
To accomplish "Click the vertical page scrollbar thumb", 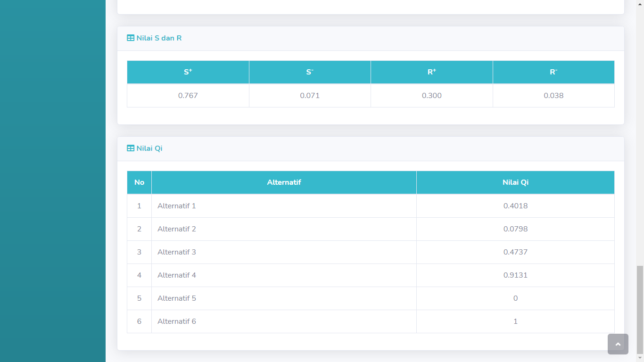I will point(640,310).
